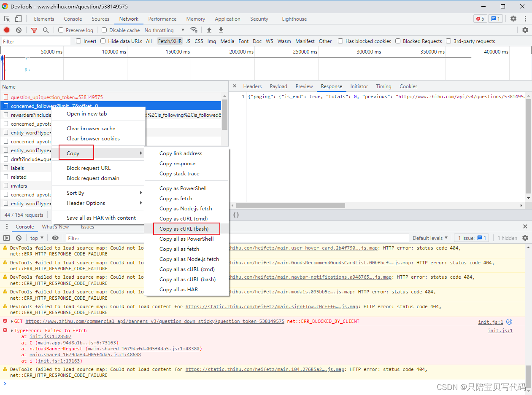This screenshot has height=395, width=532.
Task: Select the Headers tab
Action: (x=252, y=86)
